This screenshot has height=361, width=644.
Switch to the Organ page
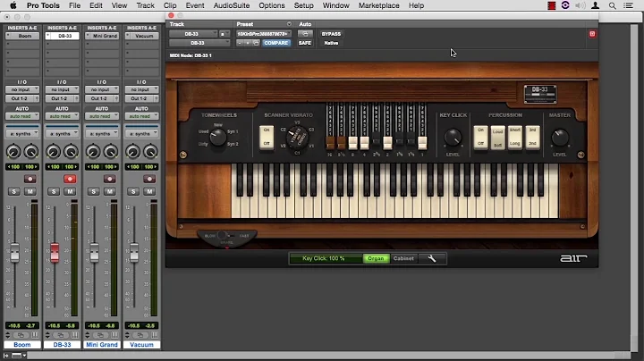(x=376, y=258)
